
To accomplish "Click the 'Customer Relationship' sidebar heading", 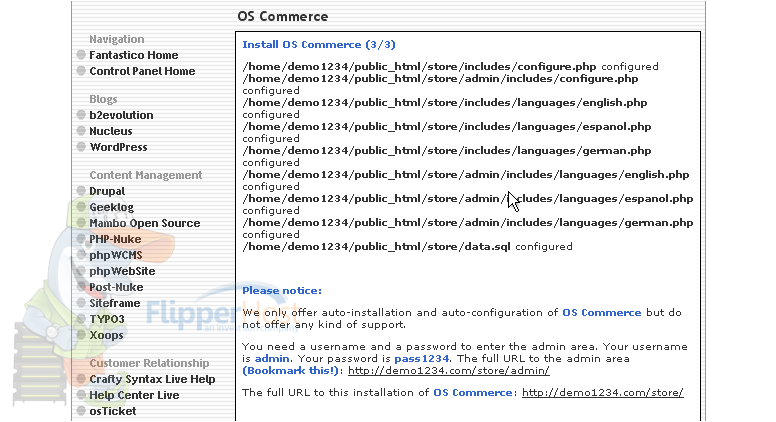I will coord(149,363).
